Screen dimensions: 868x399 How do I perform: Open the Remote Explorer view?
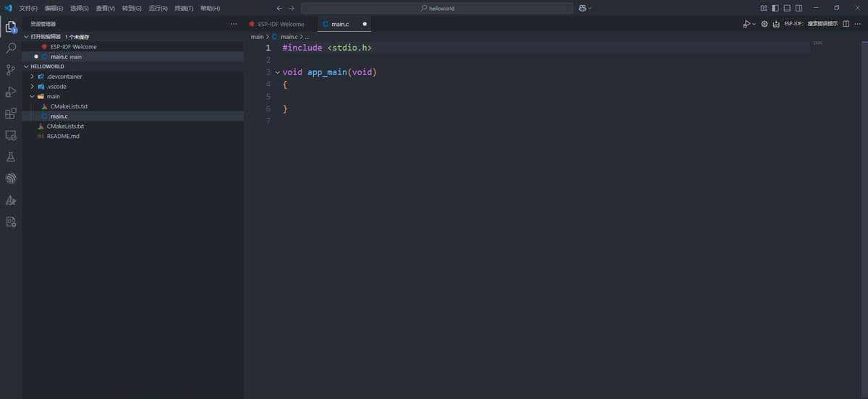(11, 135)
